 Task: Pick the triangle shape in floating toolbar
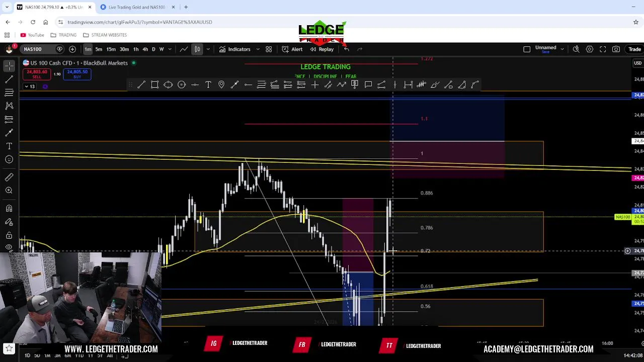(x=462, y=84)
